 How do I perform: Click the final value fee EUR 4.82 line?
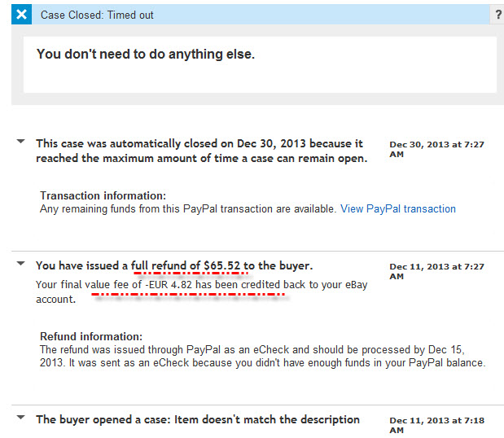pos(202,291)
